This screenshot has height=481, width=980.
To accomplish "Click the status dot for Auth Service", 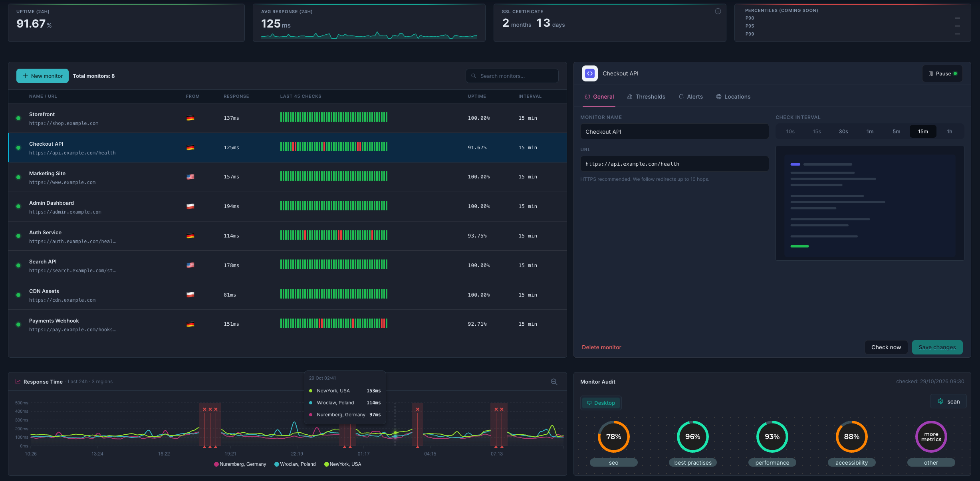I will point(18,236).
